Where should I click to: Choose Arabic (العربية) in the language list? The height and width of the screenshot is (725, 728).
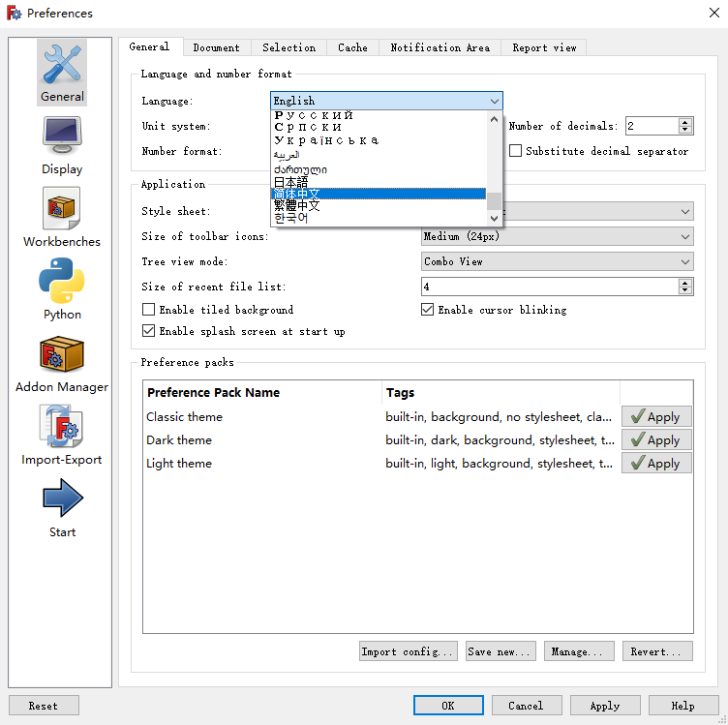point(378,155)
